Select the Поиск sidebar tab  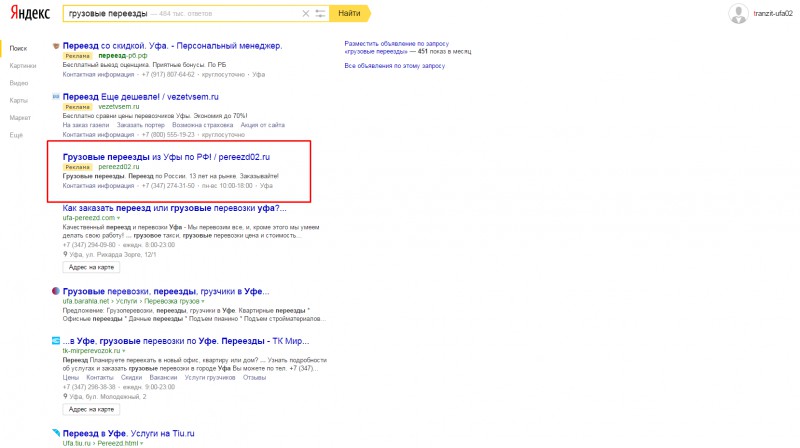(x=18, y=48)
